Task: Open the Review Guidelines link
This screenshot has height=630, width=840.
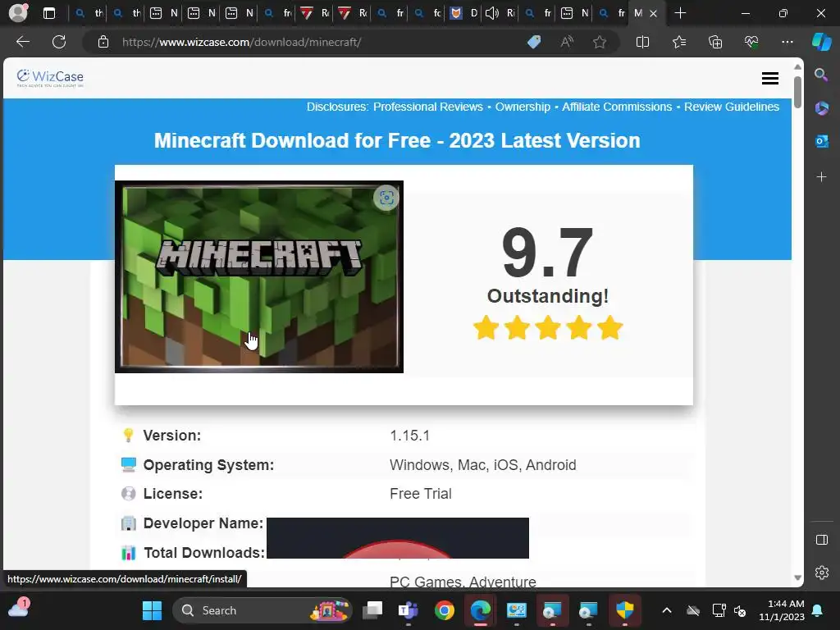Action: [731, 107]
